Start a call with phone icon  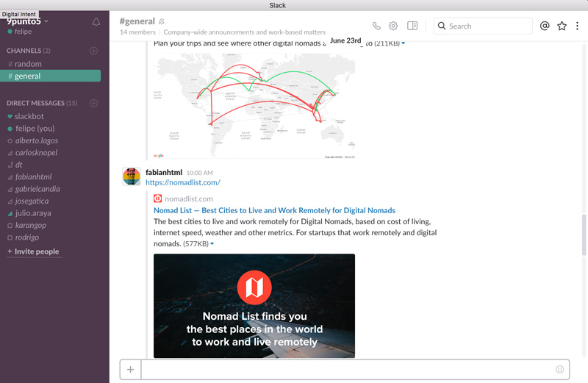[x=377, y=26]
